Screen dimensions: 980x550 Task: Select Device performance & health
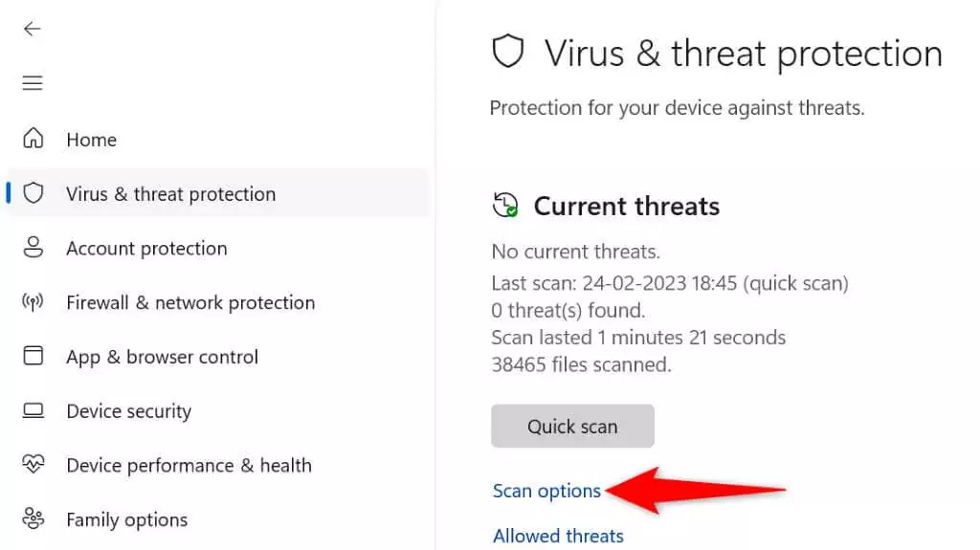(189, 466)
